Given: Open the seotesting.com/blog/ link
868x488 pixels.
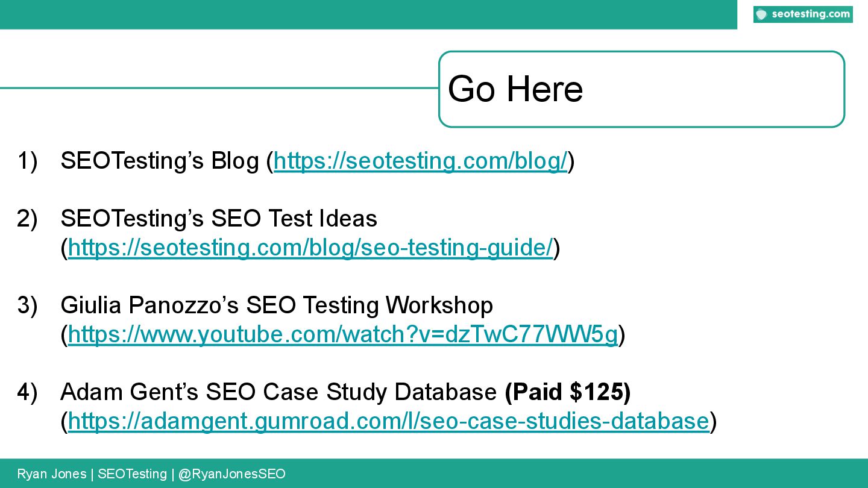Looking at the screenshot, I should (x=420, y=161).
